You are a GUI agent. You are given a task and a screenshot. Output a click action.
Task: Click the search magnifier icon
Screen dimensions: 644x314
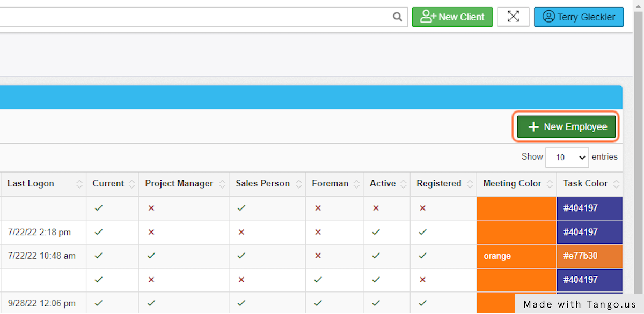(397, 17)
